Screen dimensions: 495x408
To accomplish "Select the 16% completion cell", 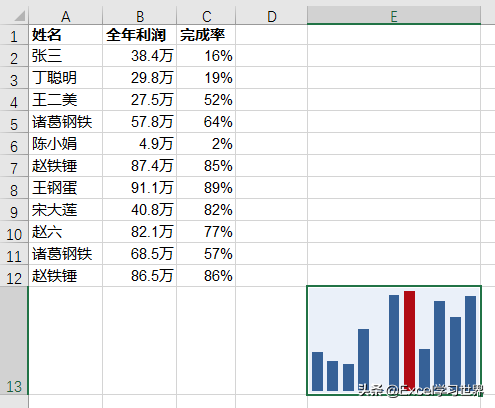I will [x=206, y=56].
